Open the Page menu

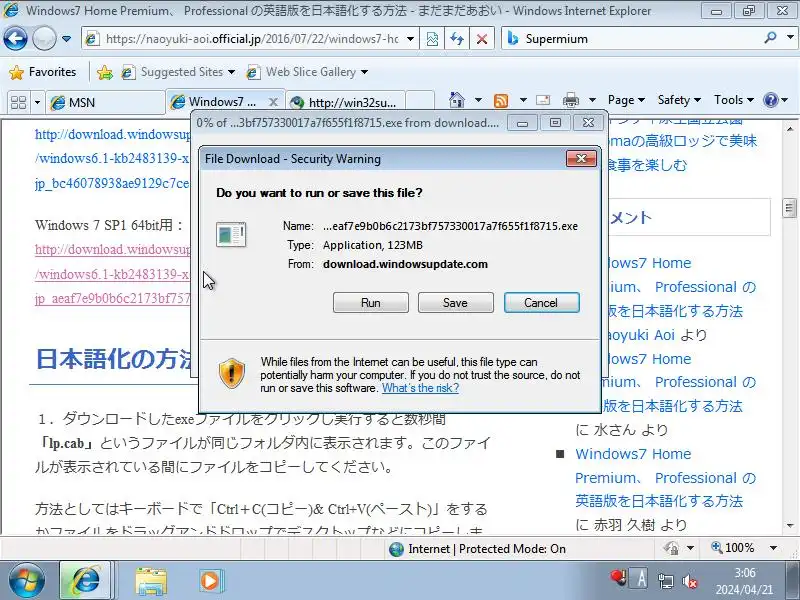[x=626, y=100]
